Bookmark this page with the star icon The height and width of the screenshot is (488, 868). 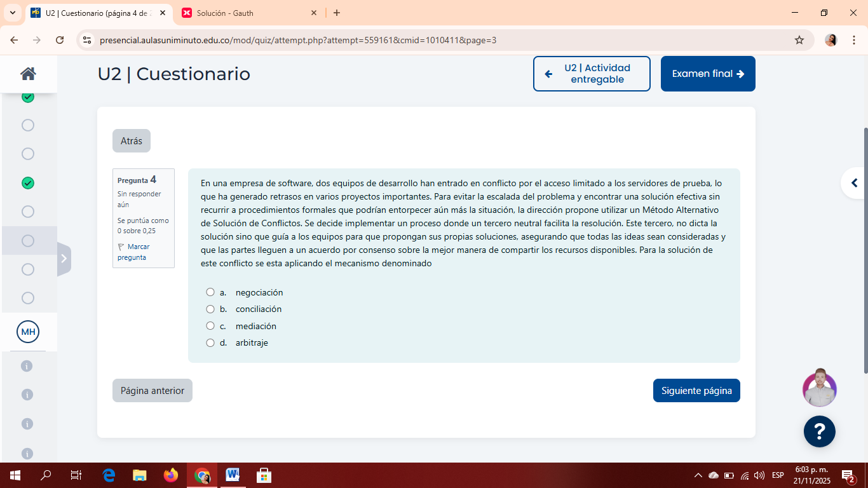(x=799, y=40)
